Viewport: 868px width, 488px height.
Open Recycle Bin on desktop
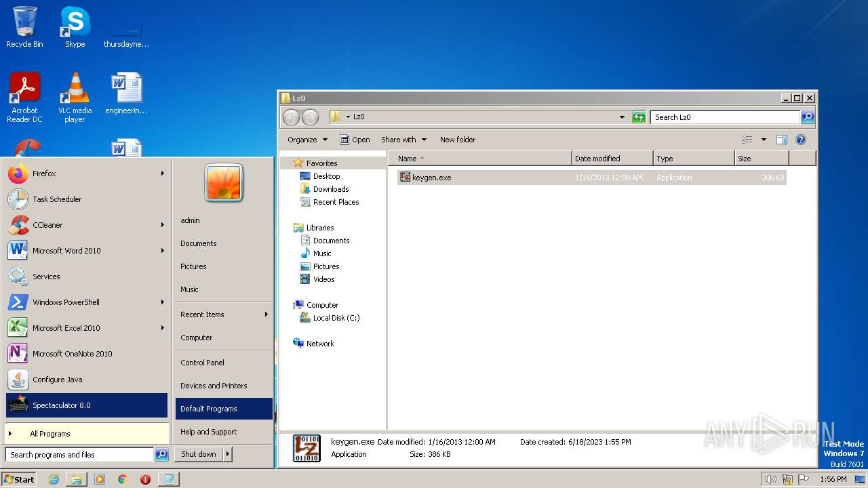(24, 27)
